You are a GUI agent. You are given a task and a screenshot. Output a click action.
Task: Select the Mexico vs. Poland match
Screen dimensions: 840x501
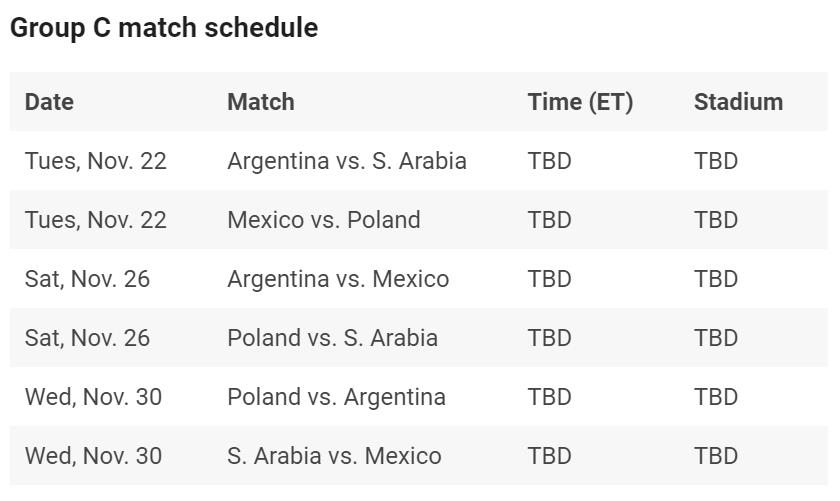tap(324, 220)
